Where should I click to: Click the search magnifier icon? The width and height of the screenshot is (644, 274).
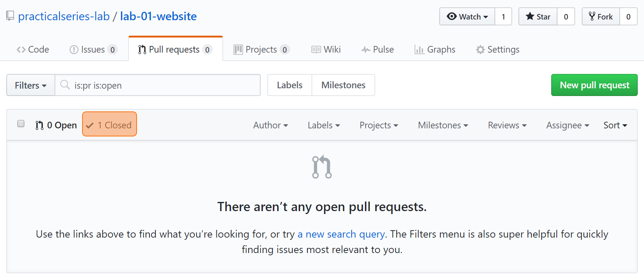coord(65,85)
